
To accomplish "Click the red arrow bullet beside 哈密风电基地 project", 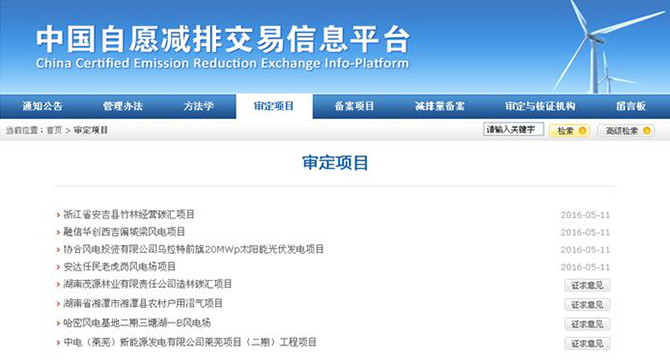I will point(58,323).
